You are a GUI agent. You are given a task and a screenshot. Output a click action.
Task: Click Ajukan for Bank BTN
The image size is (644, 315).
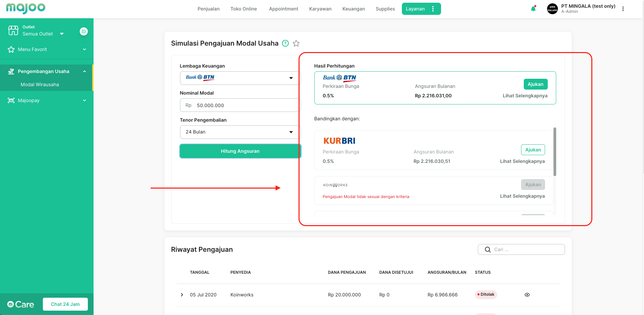pyautogui.click(x=536, y=84)
